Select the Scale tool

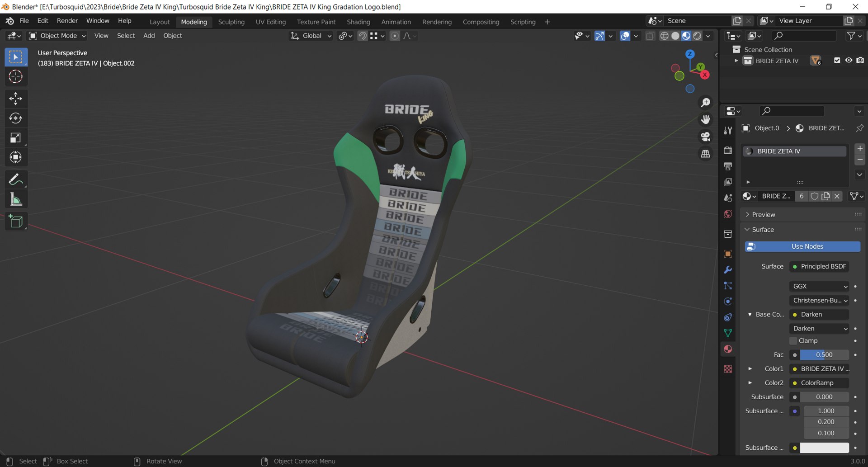16,138
